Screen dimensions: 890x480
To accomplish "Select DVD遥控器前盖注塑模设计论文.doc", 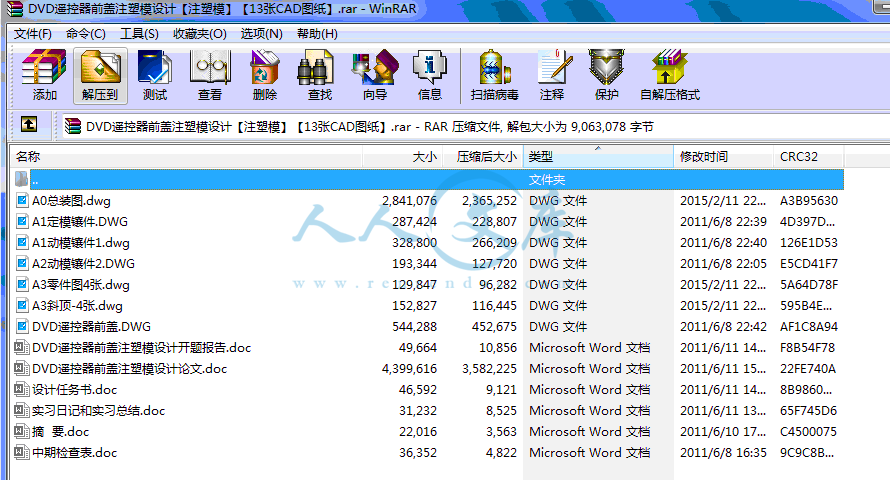I will [129, 369].
